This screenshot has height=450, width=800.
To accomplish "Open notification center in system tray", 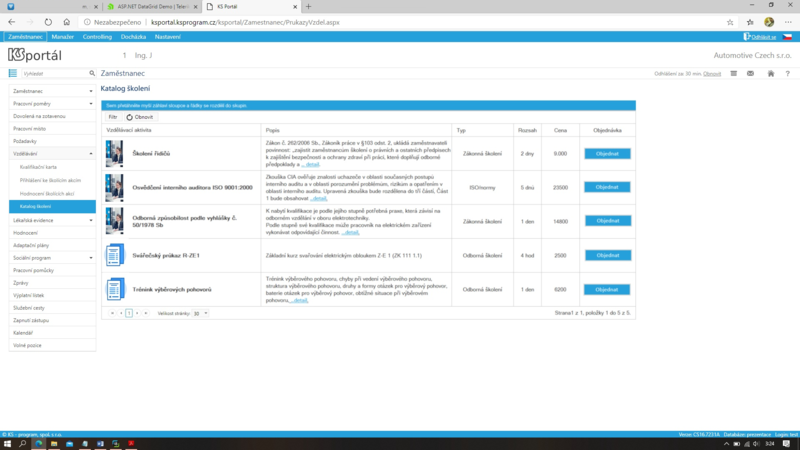I will pyautogui.click(x=786, y=444).
